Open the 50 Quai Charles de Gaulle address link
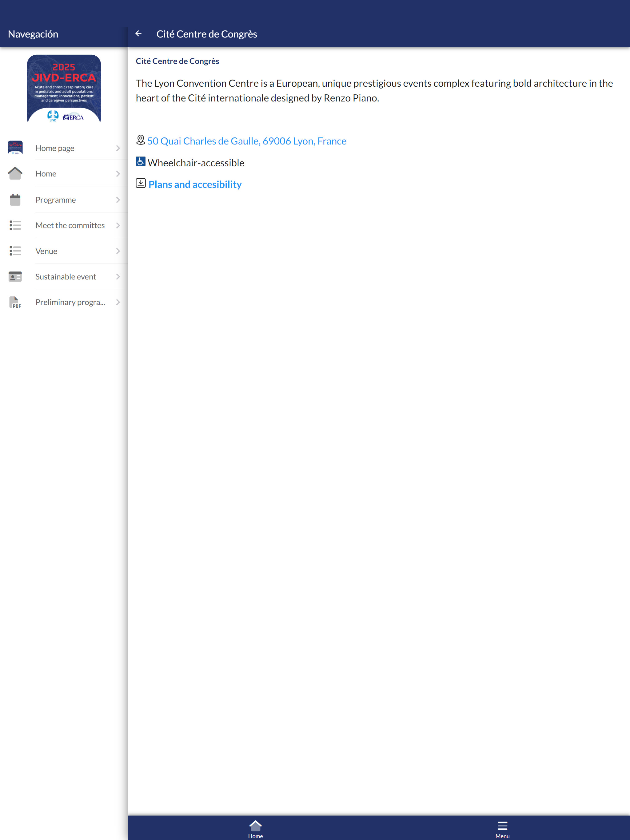This screenshot has height=840, width=630. tap(247, 141)
